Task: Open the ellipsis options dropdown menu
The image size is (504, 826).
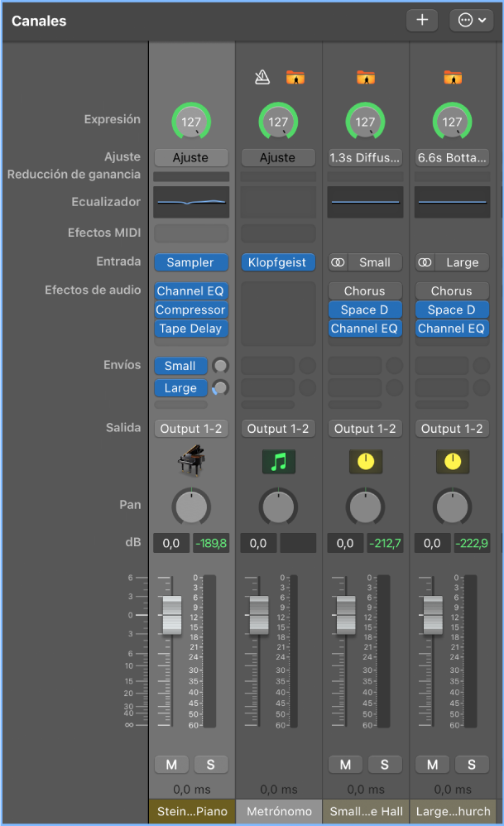Action: (471, 21)
